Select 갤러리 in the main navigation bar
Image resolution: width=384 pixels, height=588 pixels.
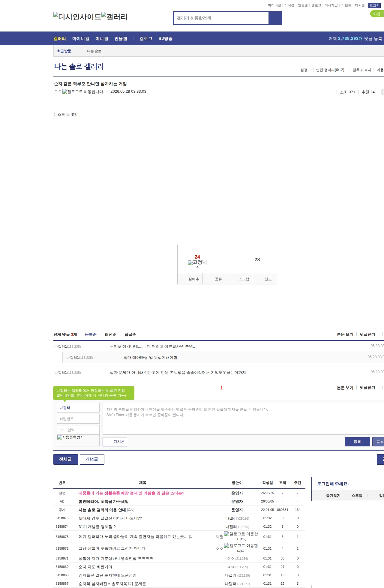click(60, 38)
